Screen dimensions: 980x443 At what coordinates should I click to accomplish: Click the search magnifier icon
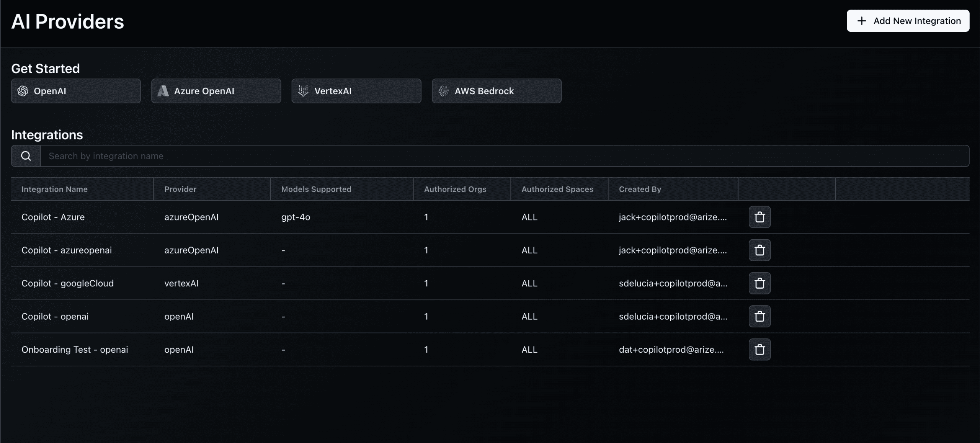26,156
